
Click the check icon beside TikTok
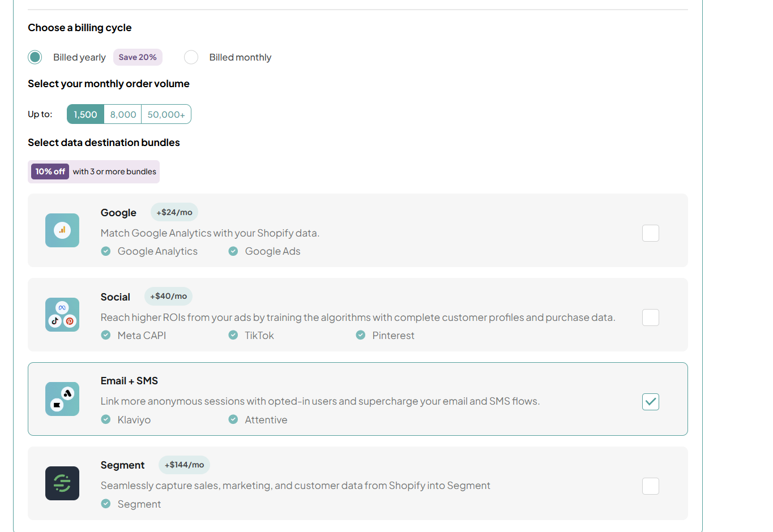click(233, 335)
